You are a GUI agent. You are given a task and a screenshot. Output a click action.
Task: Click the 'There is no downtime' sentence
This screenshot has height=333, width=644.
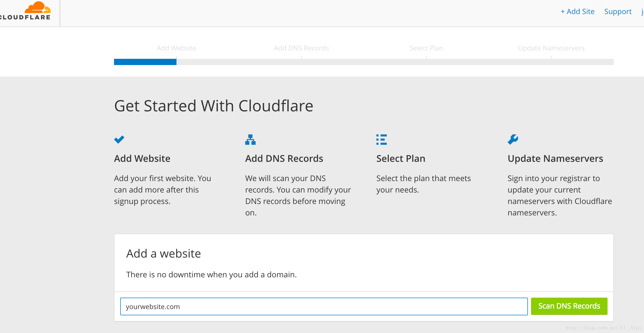tap(211, 275)
